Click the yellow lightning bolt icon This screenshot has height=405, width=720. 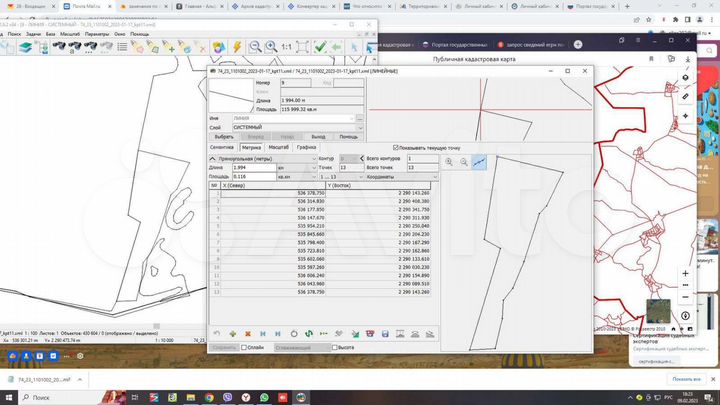237,47
